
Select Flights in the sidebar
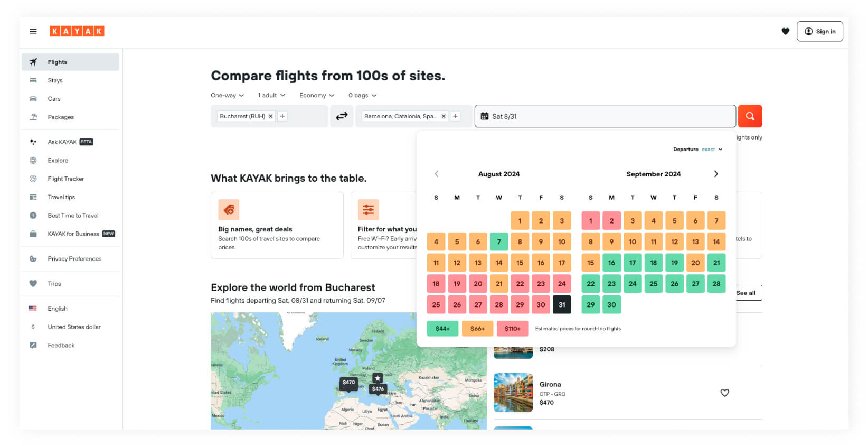coord(70,62)
